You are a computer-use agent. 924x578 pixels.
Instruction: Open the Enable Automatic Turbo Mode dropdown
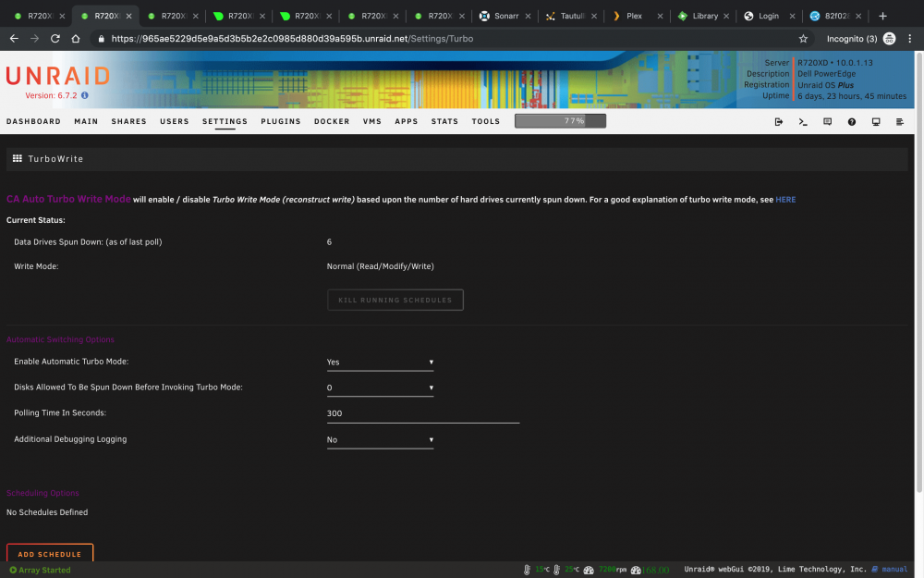[380, 363]
